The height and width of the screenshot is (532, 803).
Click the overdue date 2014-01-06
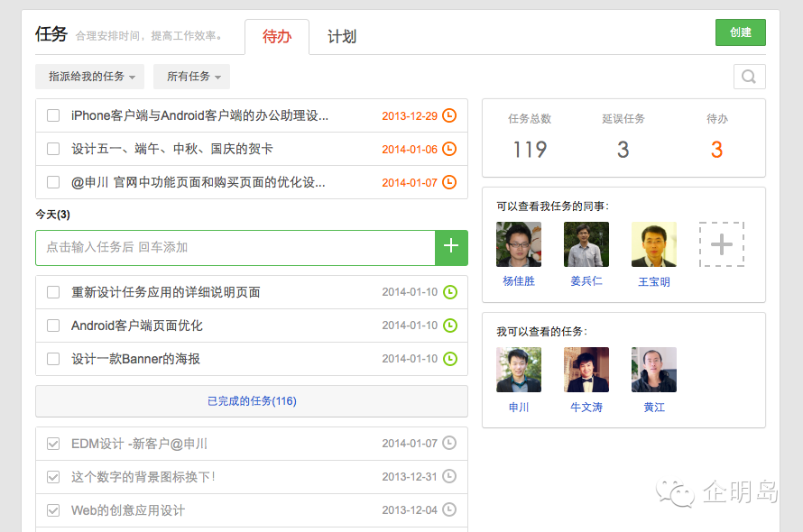410,150
